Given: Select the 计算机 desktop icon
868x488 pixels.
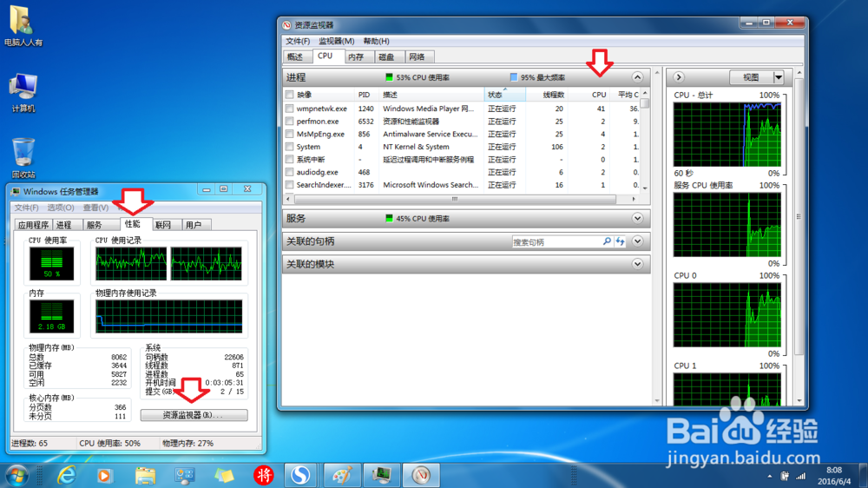Looking at the screenshot, I should pos(23,92).
